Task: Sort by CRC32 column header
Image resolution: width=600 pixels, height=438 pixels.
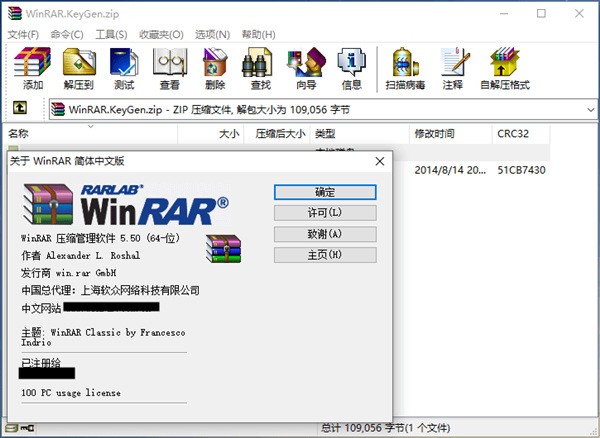Action: coord(521,134)
